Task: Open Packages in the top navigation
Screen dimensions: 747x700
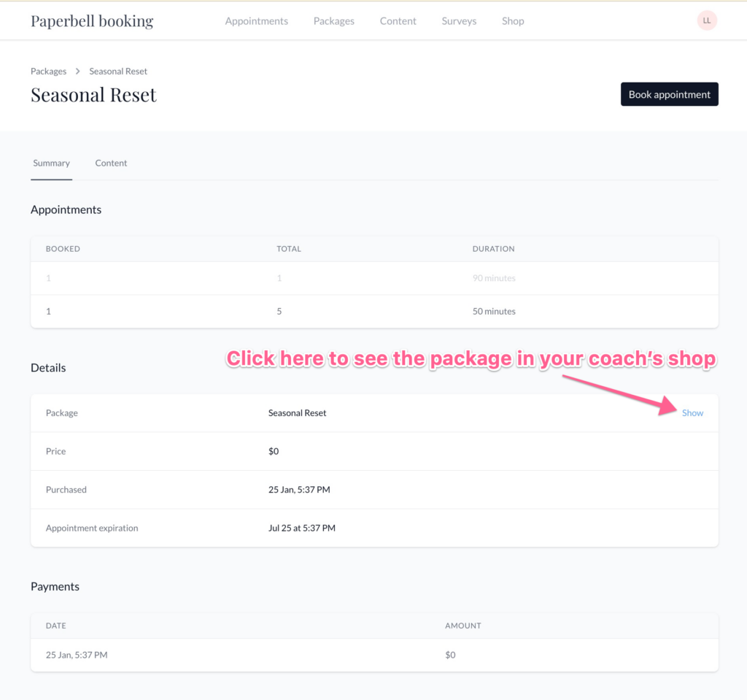Action: coord(333,21)
